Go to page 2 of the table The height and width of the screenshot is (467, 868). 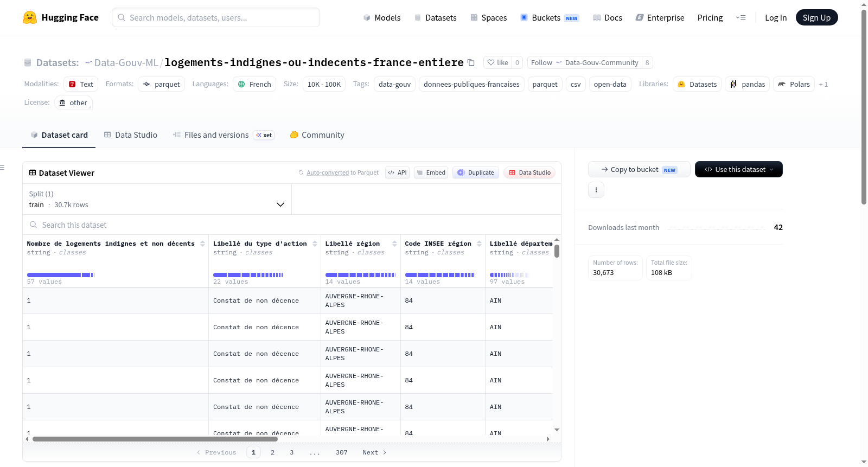click(x=272, y=452)
